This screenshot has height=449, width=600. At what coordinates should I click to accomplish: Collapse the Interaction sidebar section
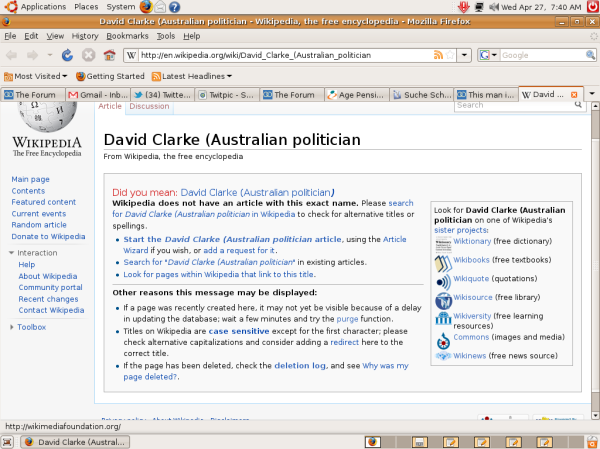pyautogui.click(x=11, y=253)
